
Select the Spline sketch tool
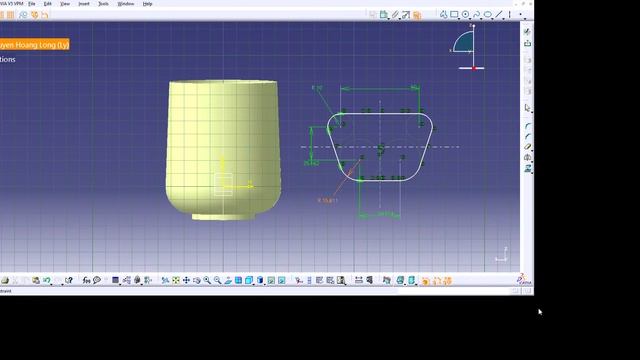coord(476,15)
